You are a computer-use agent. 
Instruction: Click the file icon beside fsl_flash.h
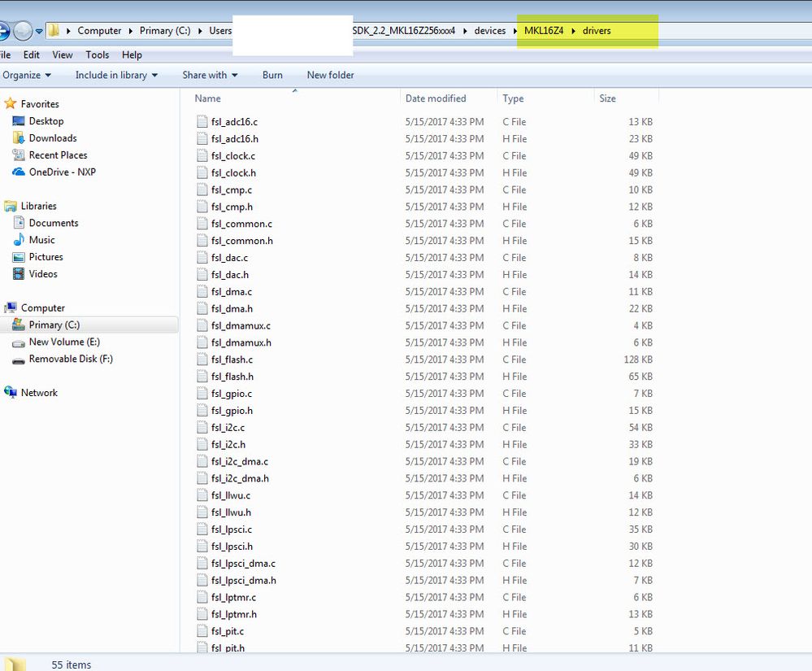[x=202, y=377]
